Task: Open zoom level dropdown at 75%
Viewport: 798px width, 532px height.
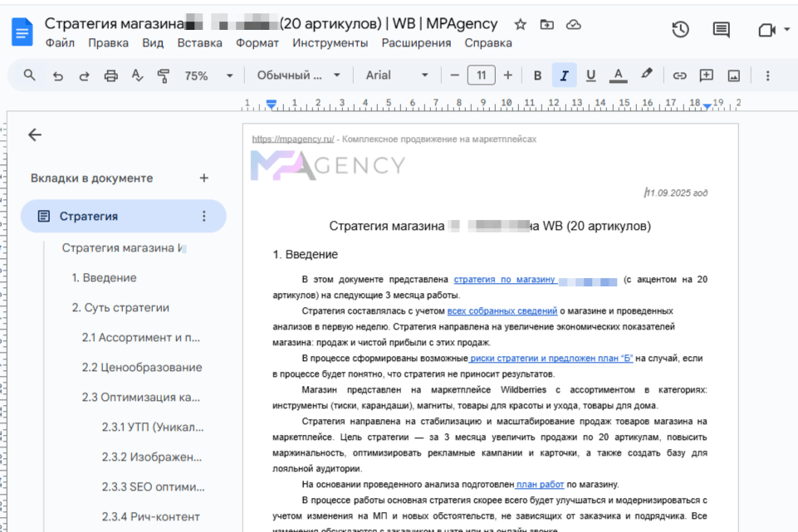Action: (208, 76)
